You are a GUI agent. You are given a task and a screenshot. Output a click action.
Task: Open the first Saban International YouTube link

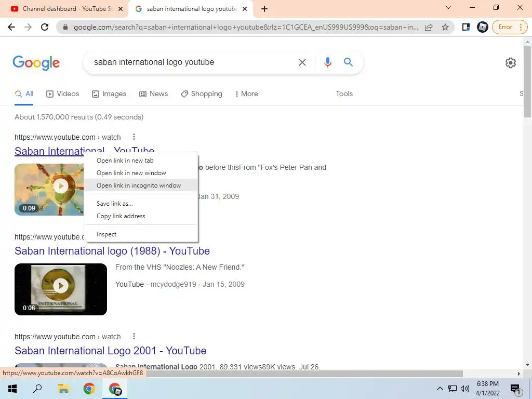click(x=49, y=151)
